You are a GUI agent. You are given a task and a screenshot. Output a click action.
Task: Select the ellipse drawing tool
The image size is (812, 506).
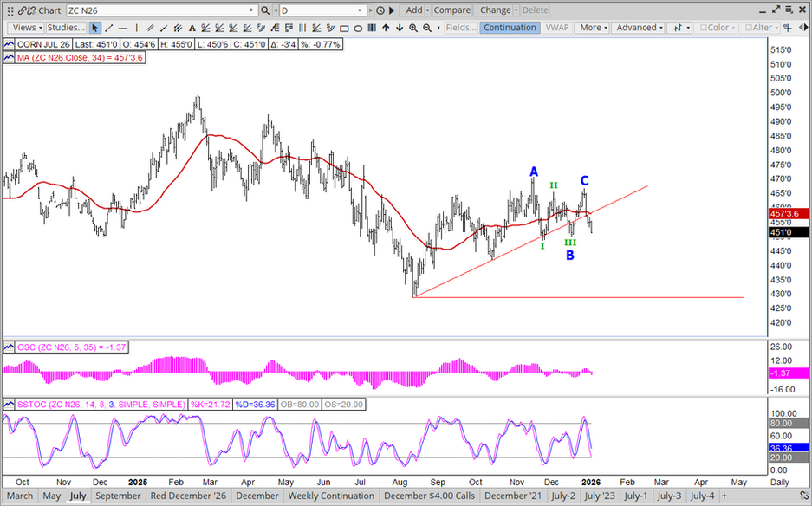(358, 28)
